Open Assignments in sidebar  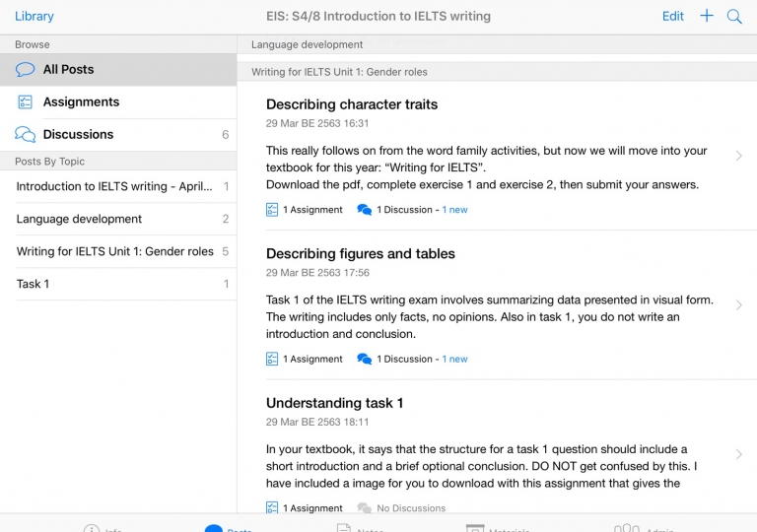click(x=118, y=101)
